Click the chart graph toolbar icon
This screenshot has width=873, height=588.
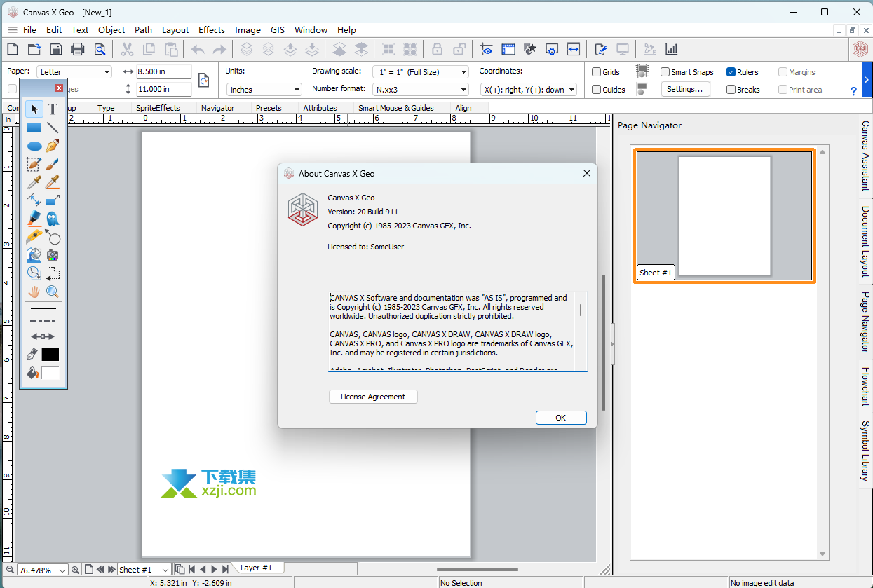(x=671, y=49)
